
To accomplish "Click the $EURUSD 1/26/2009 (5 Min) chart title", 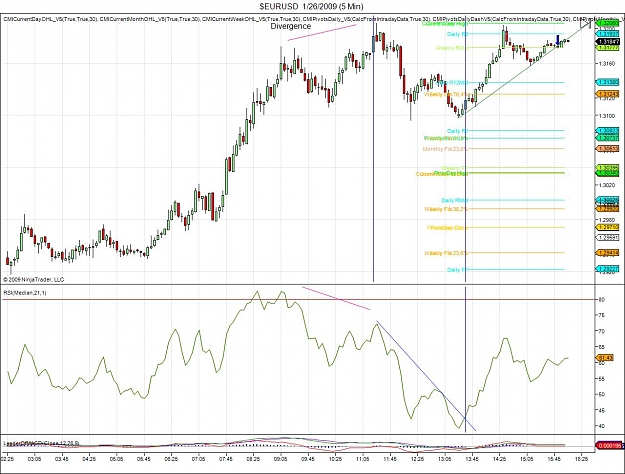I will pyautogui.click(x=311, y=6).
